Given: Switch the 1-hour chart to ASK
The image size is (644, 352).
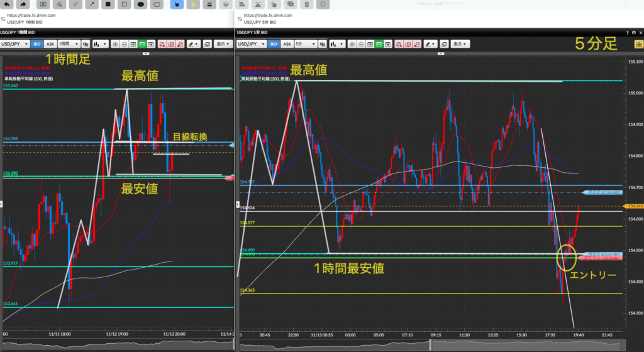Looking at the screenshot, I should coord(50,44).
